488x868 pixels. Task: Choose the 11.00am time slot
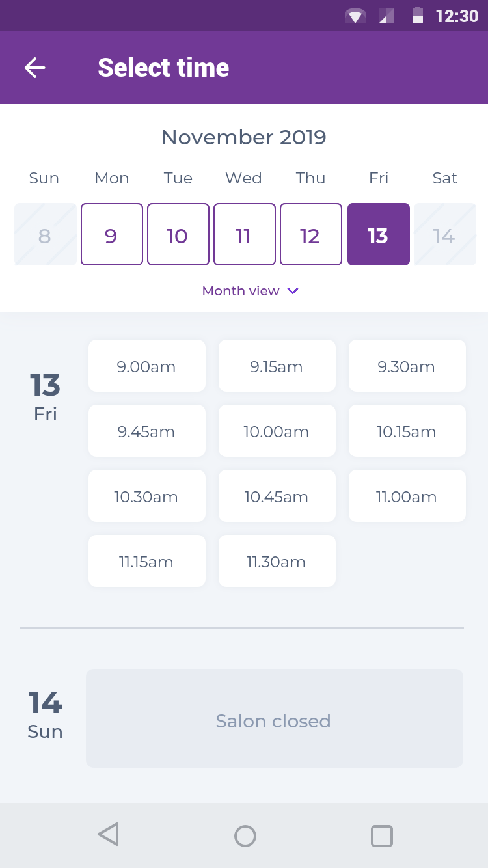[407, 496]
